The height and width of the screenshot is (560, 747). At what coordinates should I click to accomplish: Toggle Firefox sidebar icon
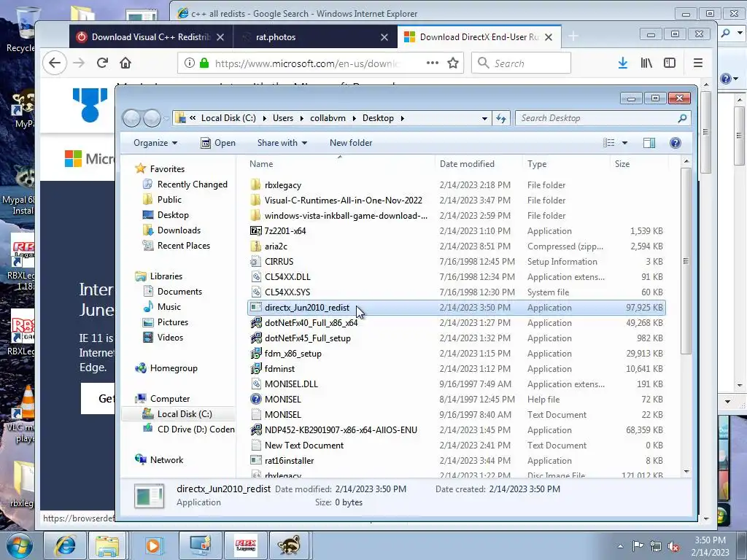[670, 63]
